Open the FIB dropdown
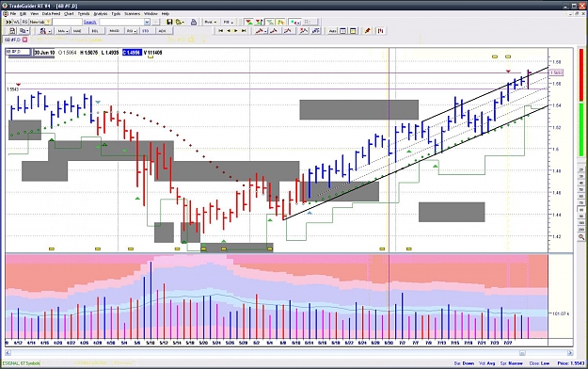 (x=229, y=23)
